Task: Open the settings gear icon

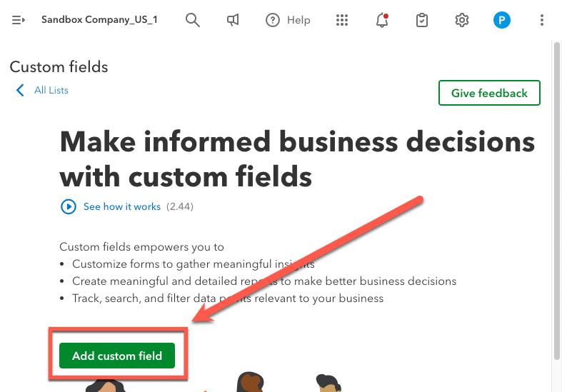Action: pos(462,20)
